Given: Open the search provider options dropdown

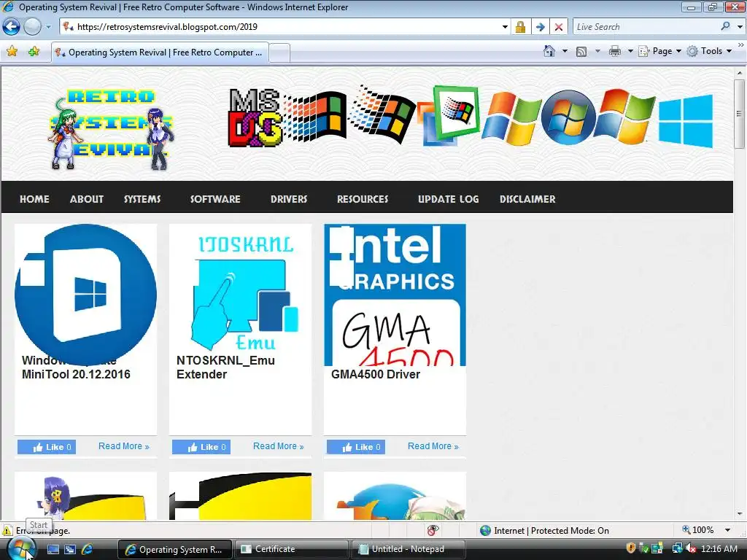Looking at the screenshot, I should tap(740, 27).
